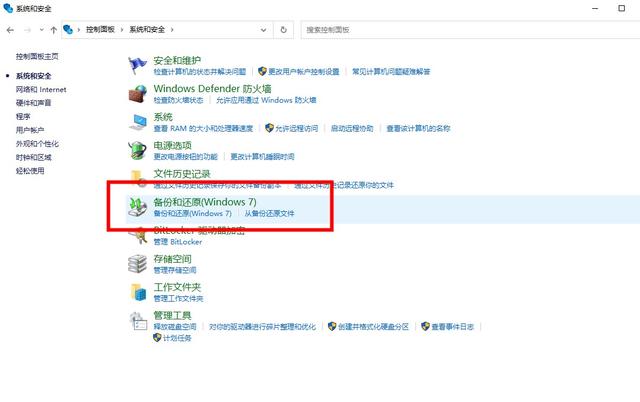Screen dimensions: 640x402
Task: Expand the address bar history dropdown
Action: pos(264,30)
